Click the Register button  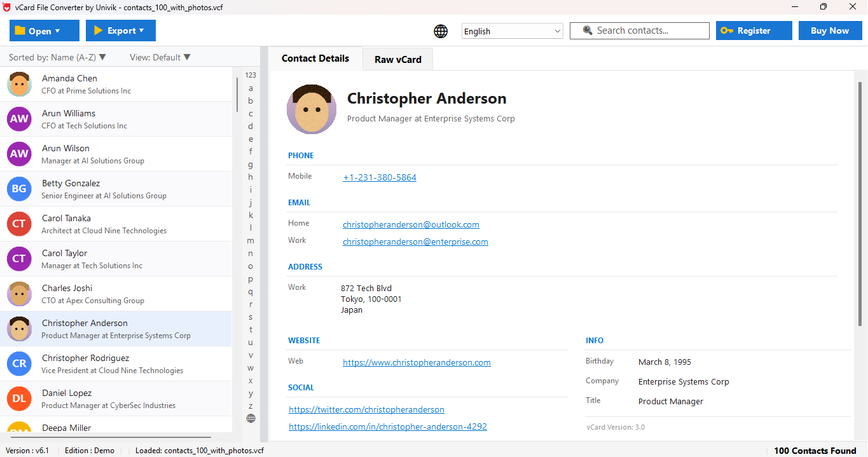(x=754, y=31)
